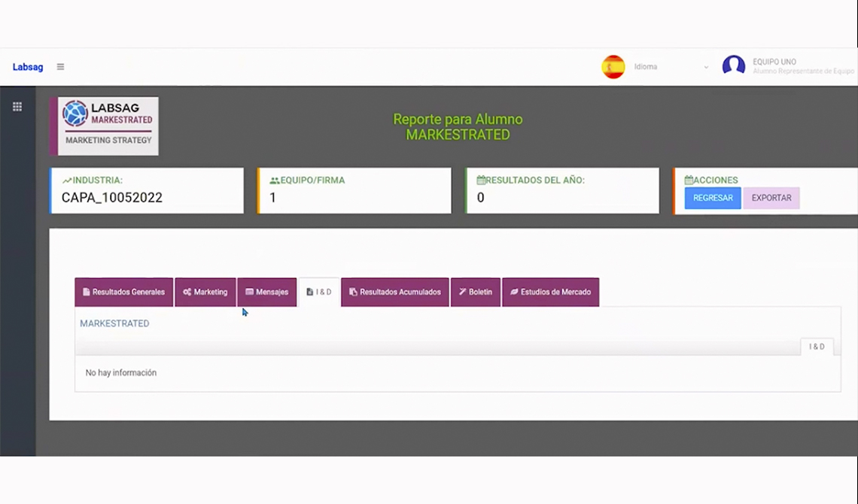
Task: Open the Idioma language dropdown
Action: (x=671, y=67)
